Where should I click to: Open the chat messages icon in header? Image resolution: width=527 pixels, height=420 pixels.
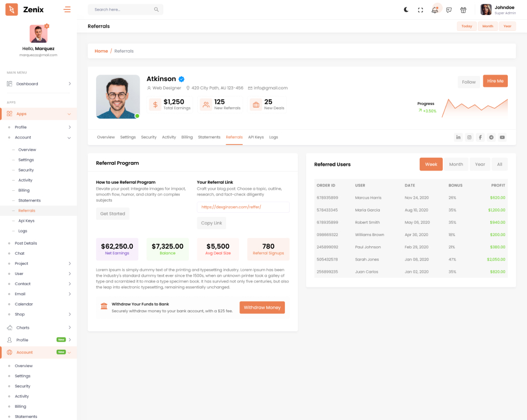click(x=449, y=10)
